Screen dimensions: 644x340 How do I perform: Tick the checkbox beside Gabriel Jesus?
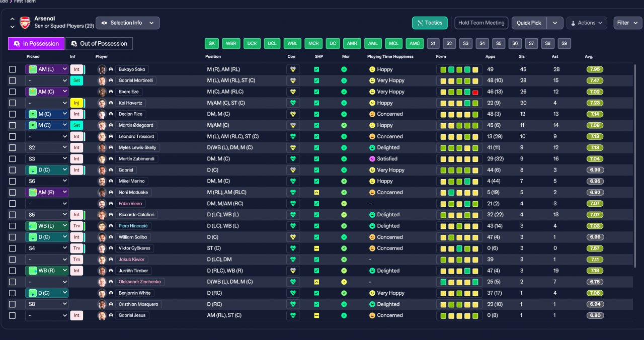click(x=13, y=315)
